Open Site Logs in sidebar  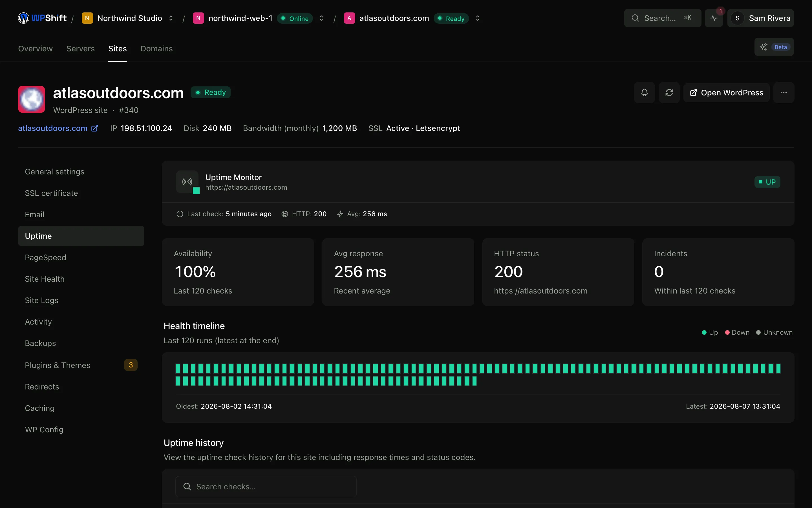(81, 300)
